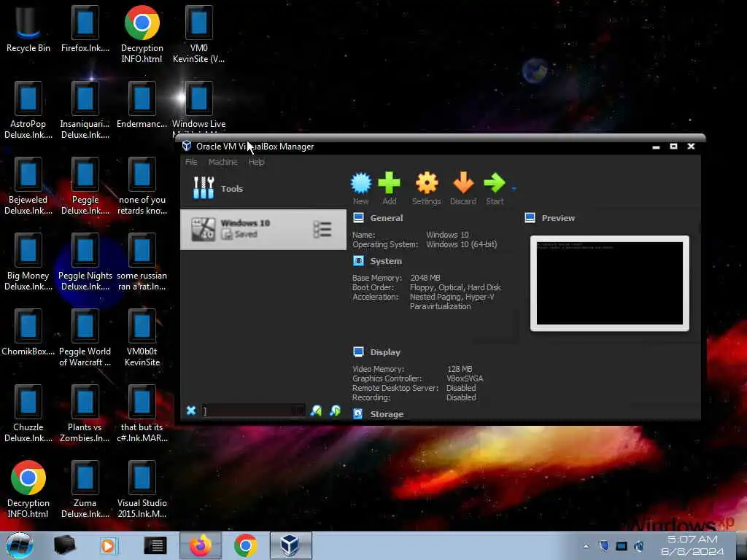
Task: Open the File menu
Action: [191, 162]
